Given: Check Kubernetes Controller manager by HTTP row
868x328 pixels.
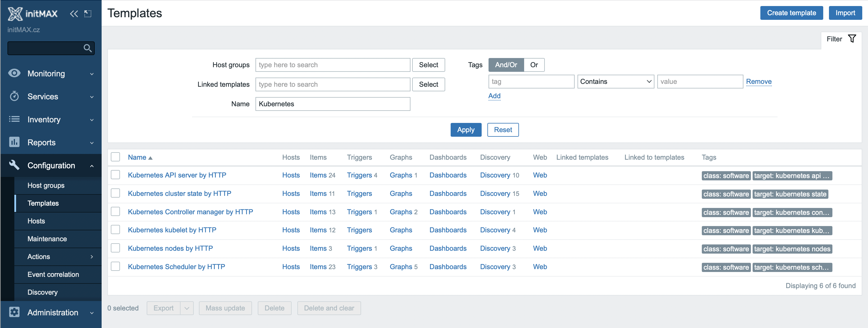Looking at the screenshot, I should (x=116, y=211).
